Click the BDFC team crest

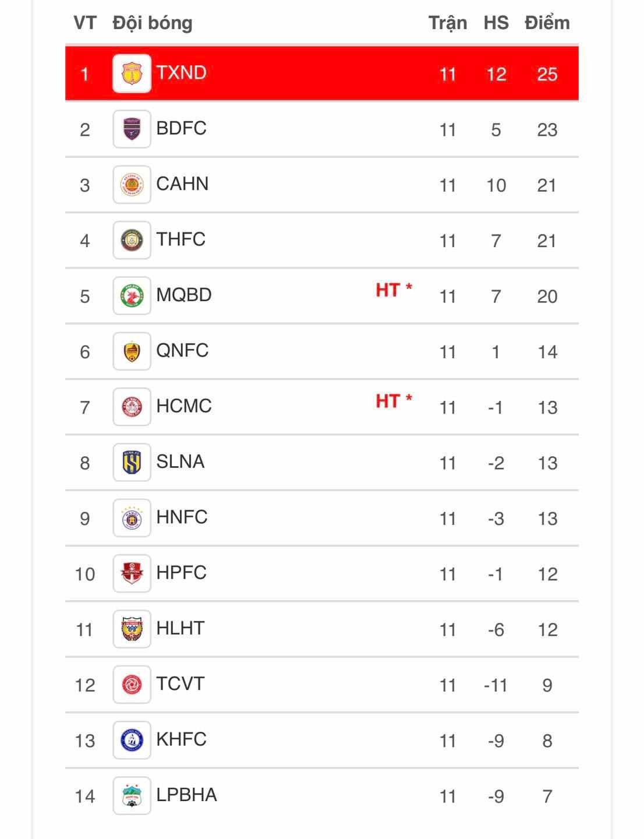point(132,129)
